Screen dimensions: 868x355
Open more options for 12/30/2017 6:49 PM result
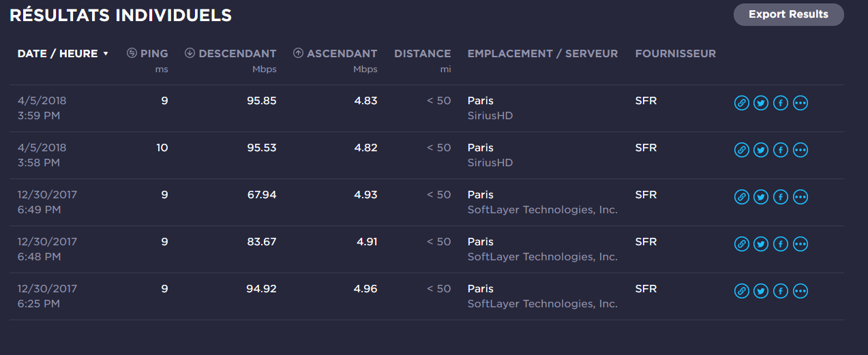point(800,197)
